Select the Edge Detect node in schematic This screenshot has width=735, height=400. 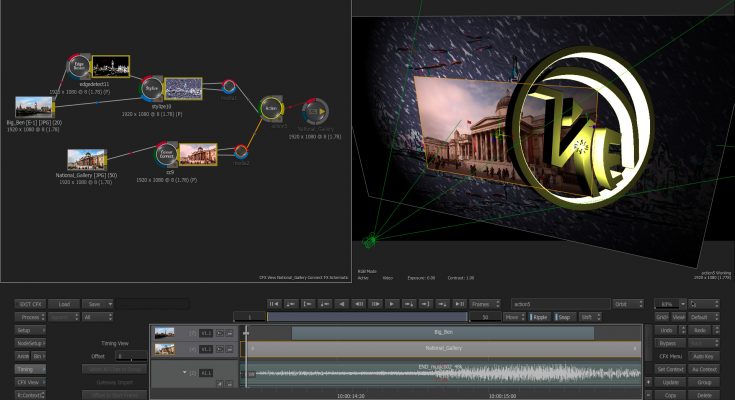click(x=79, y=67)
